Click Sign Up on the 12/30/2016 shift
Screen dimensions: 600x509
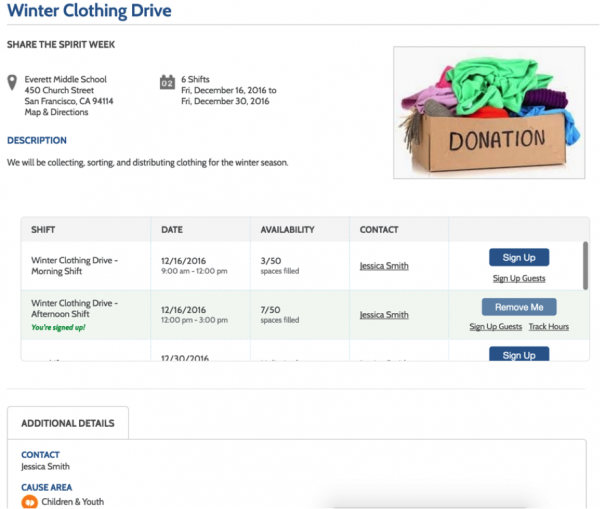[518, 354]
